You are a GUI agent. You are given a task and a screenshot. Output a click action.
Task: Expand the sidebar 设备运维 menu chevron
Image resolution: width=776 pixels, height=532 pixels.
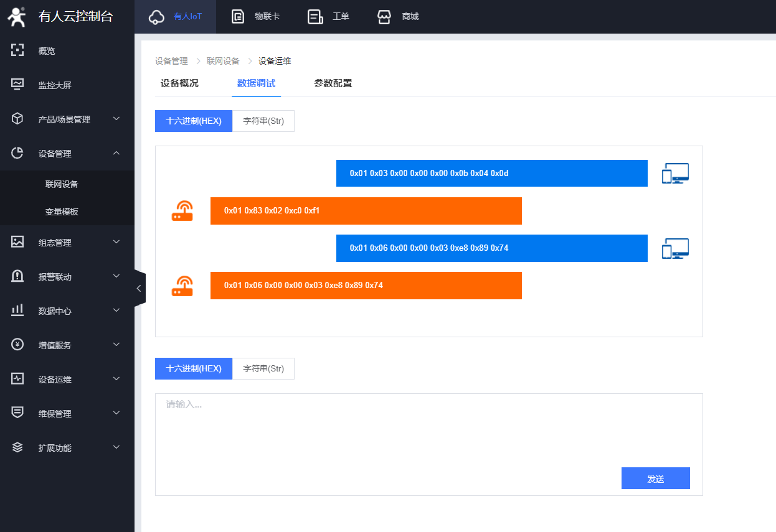click(116, 379)
